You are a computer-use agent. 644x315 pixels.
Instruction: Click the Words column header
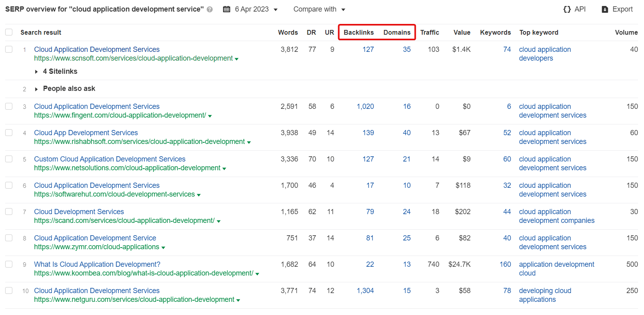click(288, 32)
